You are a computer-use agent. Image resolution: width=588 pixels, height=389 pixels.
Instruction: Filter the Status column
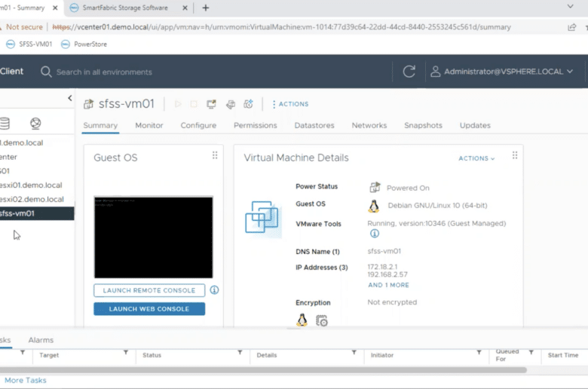pyautogui.click(x=240, y=352)
